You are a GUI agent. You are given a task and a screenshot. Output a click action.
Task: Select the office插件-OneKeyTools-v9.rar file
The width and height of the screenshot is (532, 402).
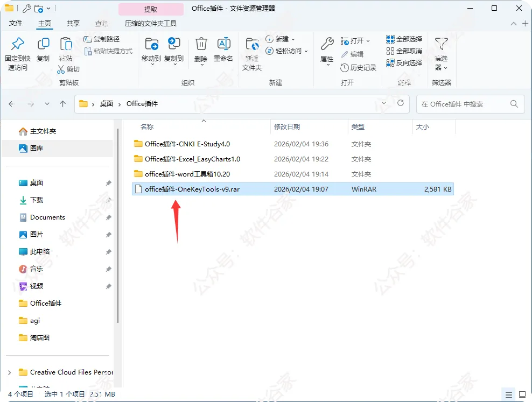click(292, 189)
